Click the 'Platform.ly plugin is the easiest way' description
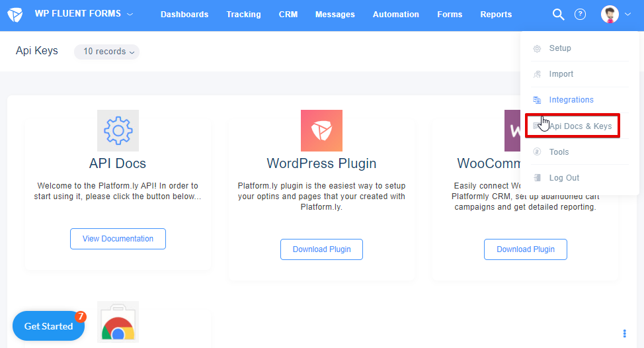The height and width of the screenshot is (348, 644). (x=321, y=196)
